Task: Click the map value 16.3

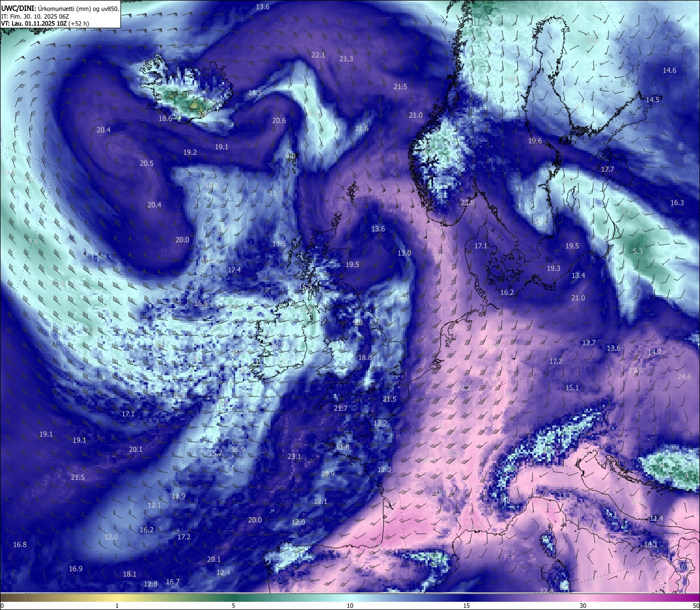Action: [x=677, y=202]
